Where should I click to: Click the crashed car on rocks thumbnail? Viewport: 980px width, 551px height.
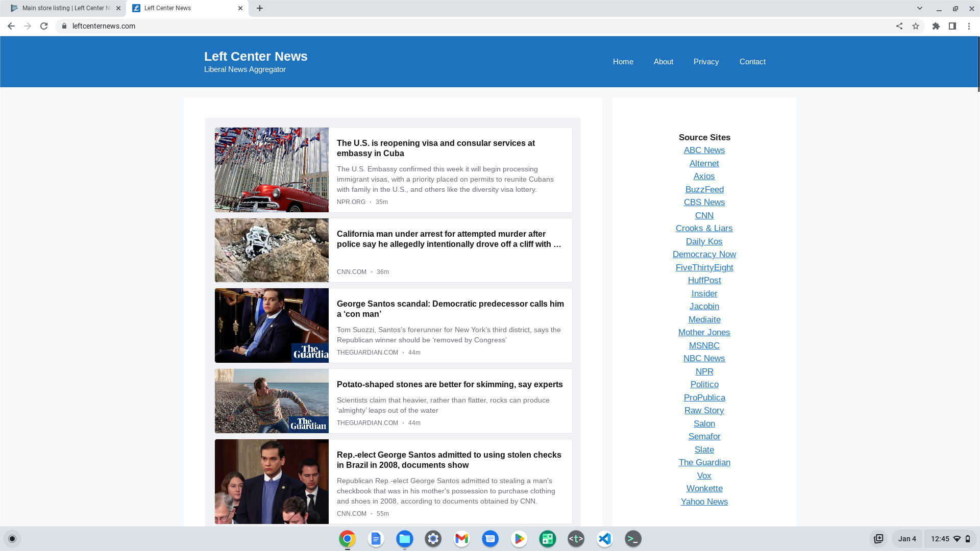point(272,251)
